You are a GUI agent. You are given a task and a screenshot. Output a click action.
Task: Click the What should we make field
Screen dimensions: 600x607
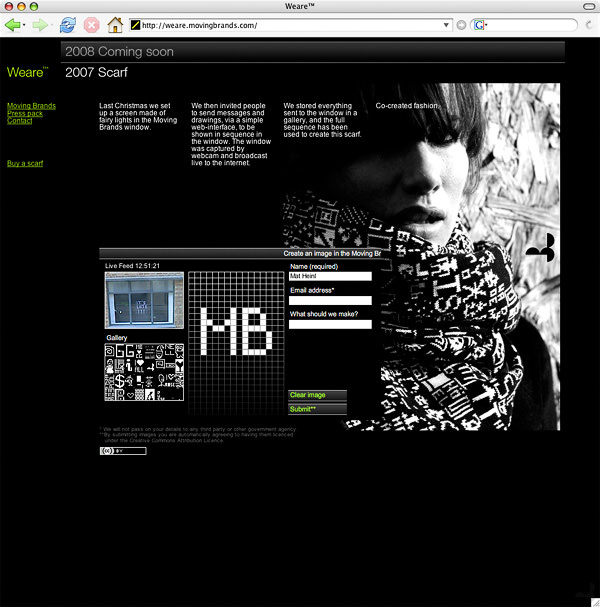click(330, 324)
